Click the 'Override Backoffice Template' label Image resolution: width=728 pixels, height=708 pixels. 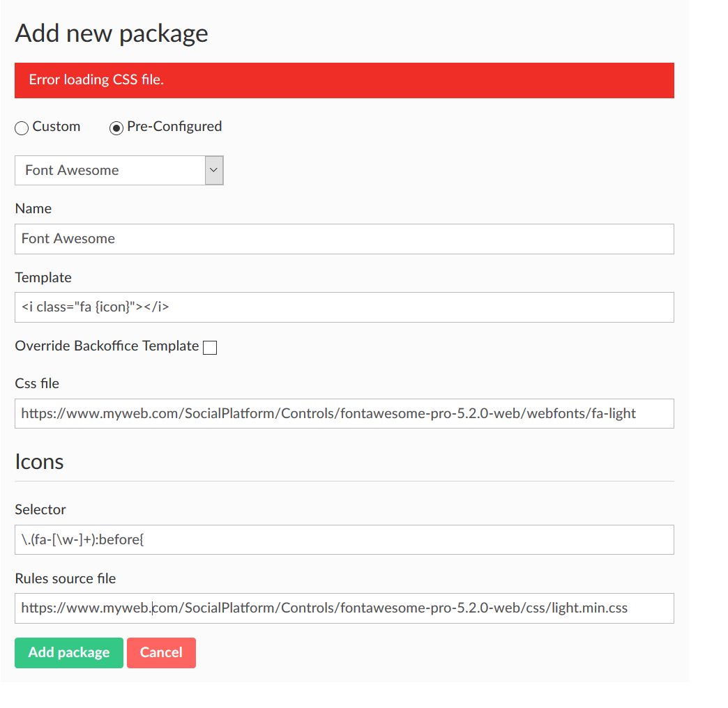(x=107, y=346)
